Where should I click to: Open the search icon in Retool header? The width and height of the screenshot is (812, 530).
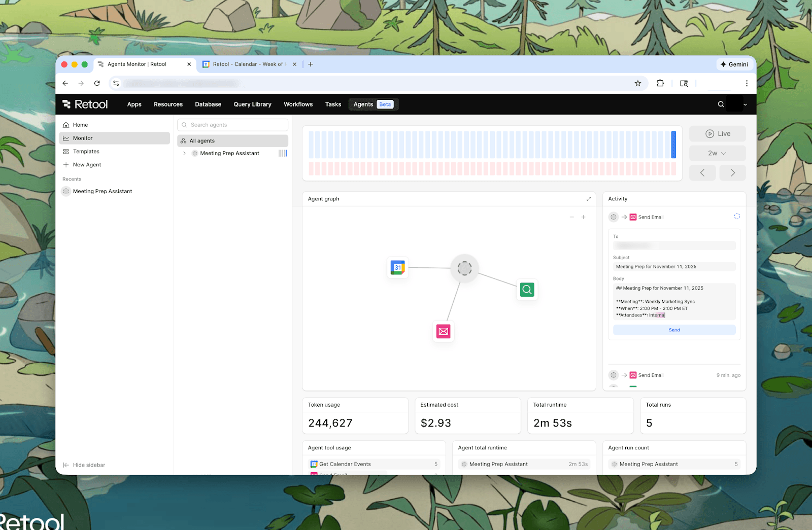pos(721,104)
